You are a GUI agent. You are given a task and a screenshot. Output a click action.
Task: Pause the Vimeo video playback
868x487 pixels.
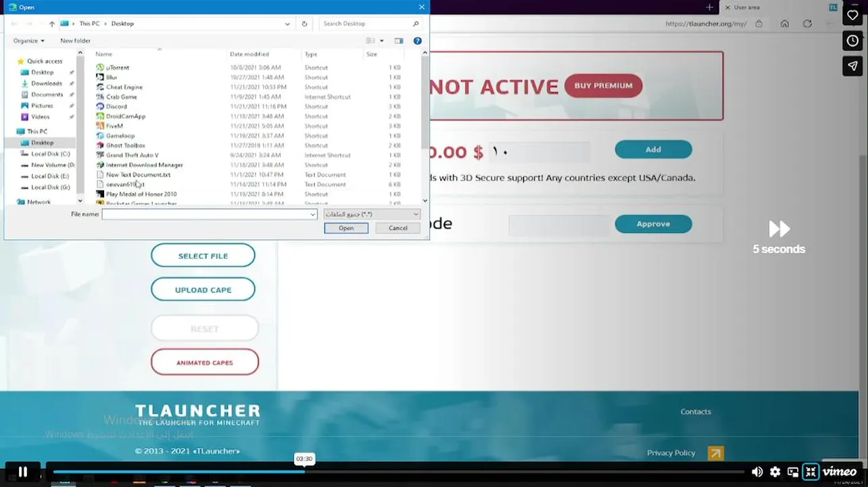(x=22, y=472)
